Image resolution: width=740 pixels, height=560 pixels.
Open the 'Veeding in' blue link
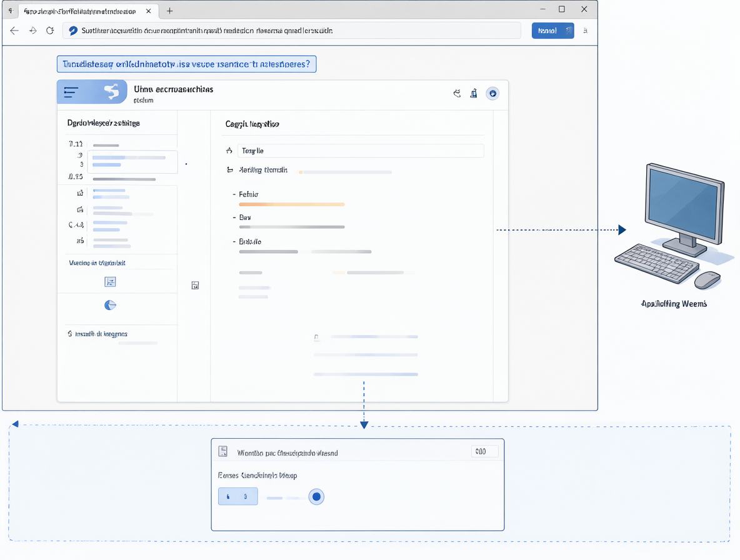97,262
